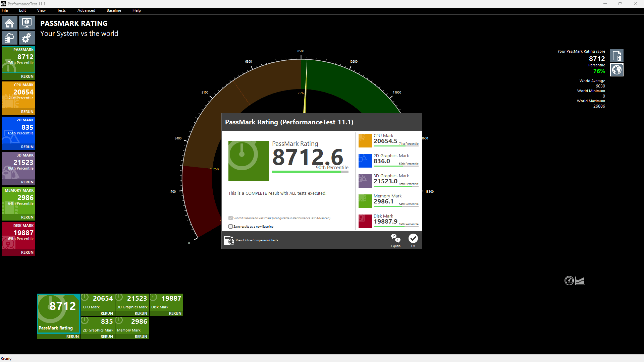Rerun the CPU Mark test in the sidebar
This screenshot has width=644, height=362.
tap(27, 112)
